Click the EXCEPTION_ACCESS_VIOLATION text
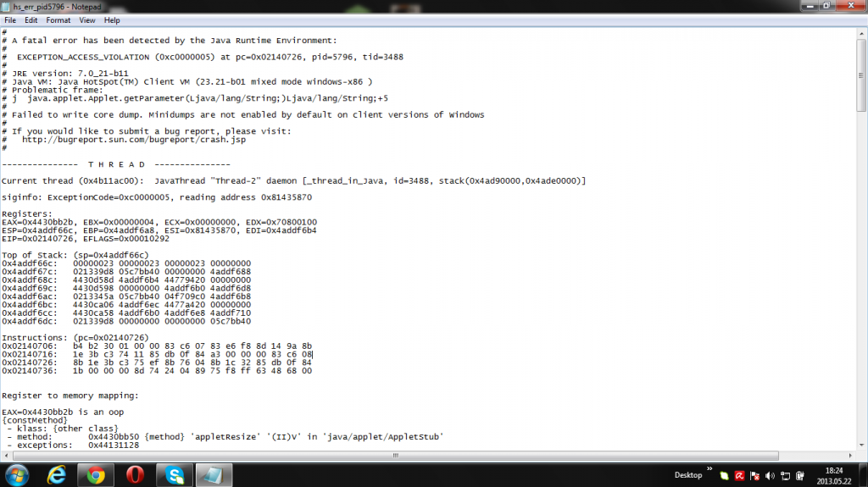The image size is (868, 487). point(83,57)
